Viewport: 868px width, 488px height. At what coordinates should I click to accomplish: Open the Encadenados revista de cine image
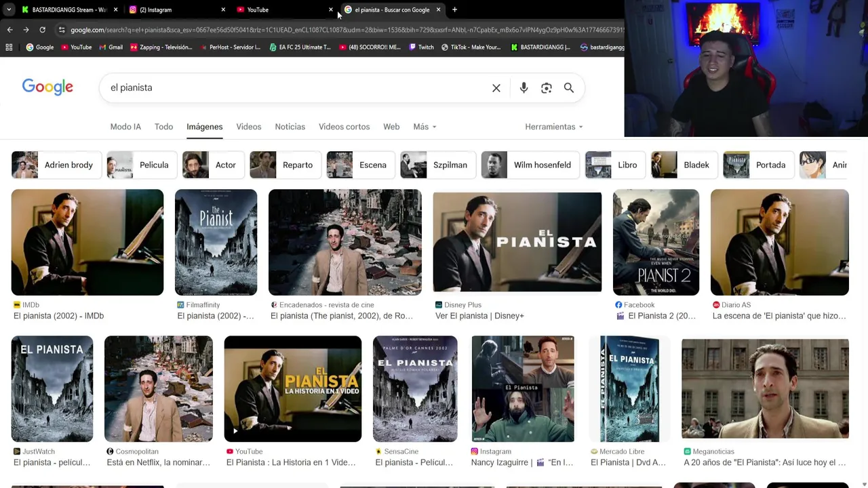point(344,242)
